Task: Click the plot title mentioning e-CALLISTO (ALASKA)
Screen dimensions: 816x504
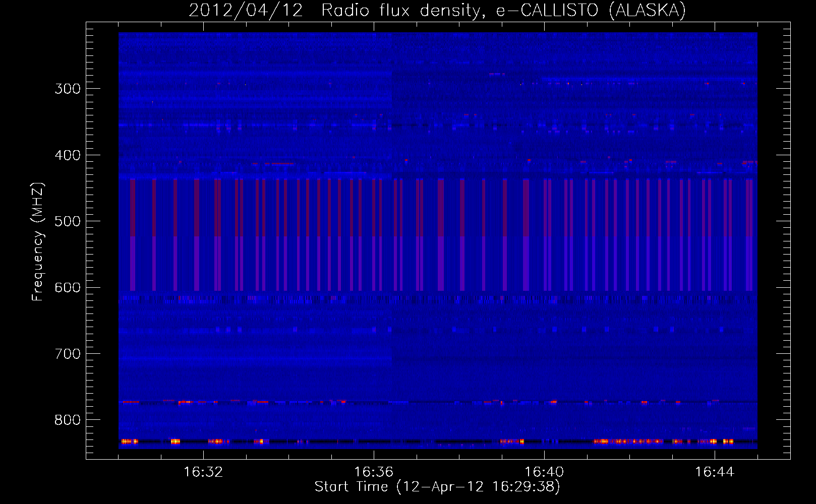Action: pos(437,10)
